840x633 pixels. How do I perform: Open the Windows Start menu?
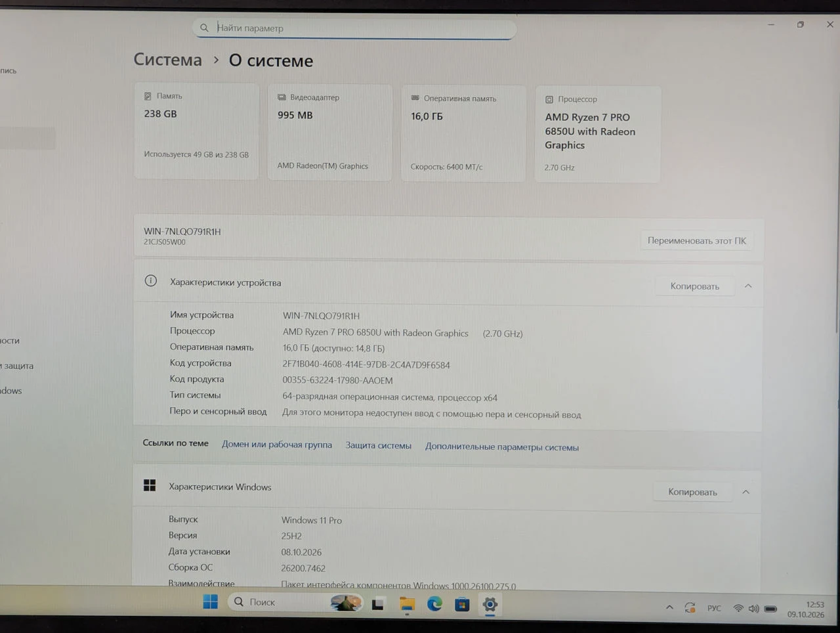tap(211, 601)
